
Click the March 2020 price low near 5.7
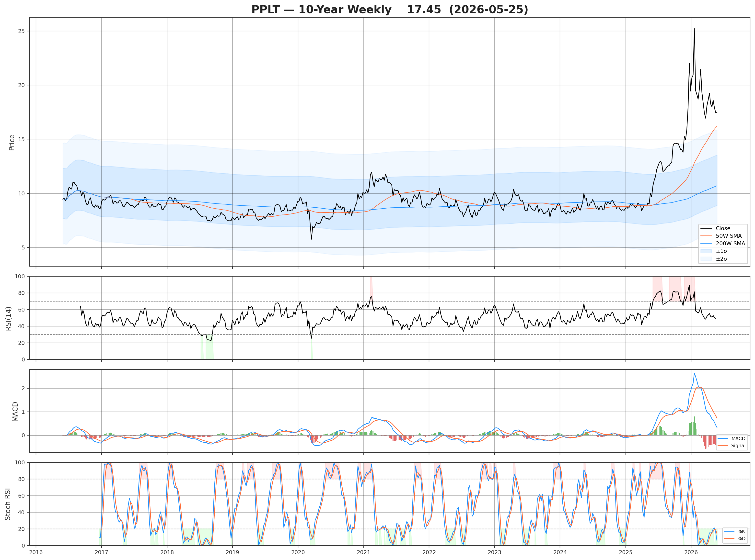[x=311, y=239]
